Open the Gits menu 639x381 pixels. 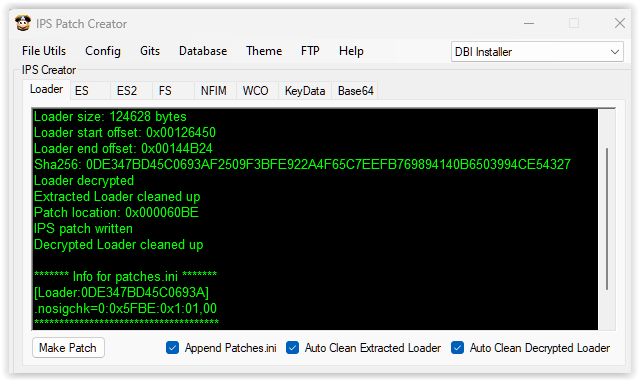[150, 51]
